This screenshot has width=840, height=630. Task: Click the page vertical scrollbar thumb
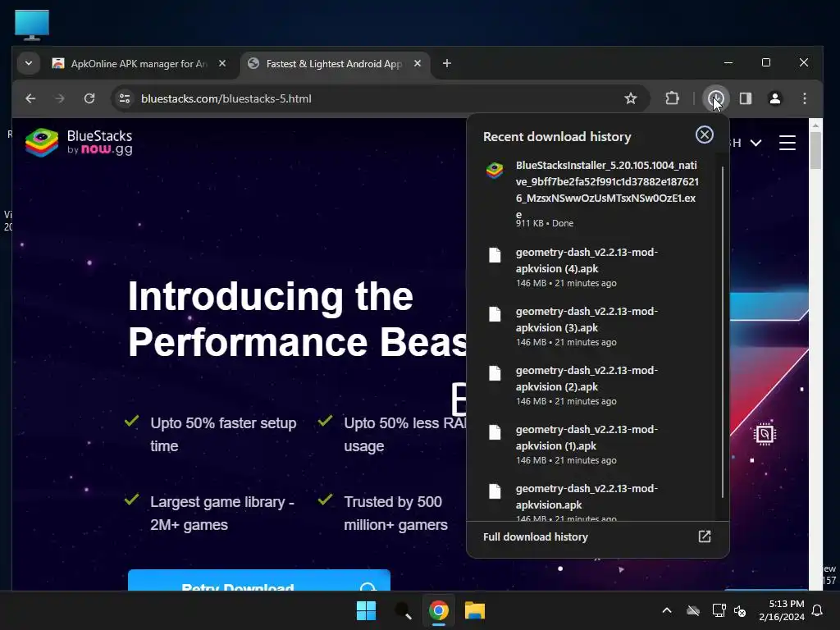815,151
